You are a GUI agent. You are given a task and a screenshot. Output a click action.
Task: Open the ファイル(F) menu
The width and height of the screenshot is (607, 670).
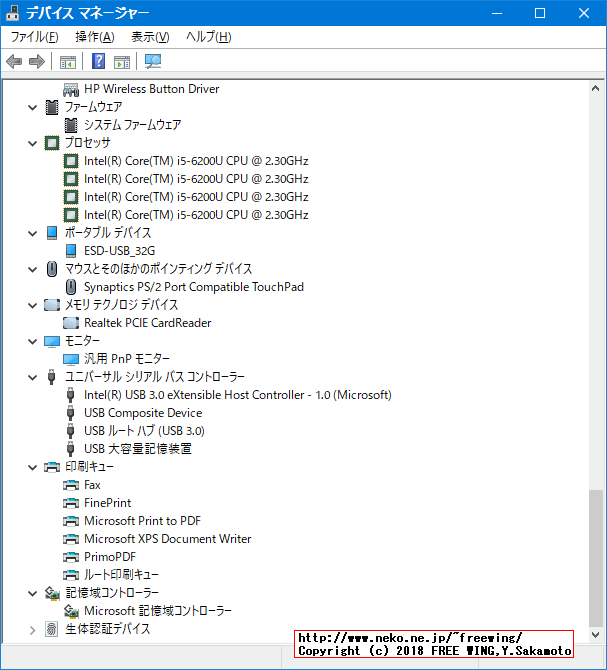tap(34, 37)
